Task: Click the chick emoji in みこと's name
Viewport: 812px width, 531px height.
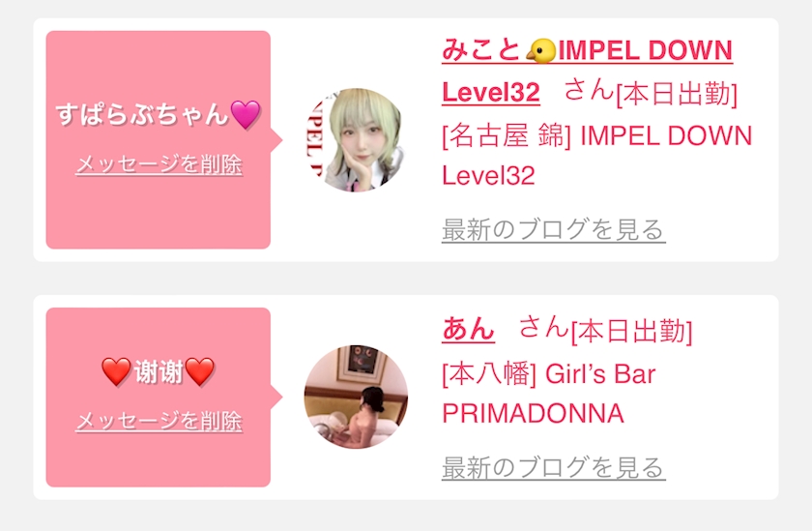Action: 541,51
